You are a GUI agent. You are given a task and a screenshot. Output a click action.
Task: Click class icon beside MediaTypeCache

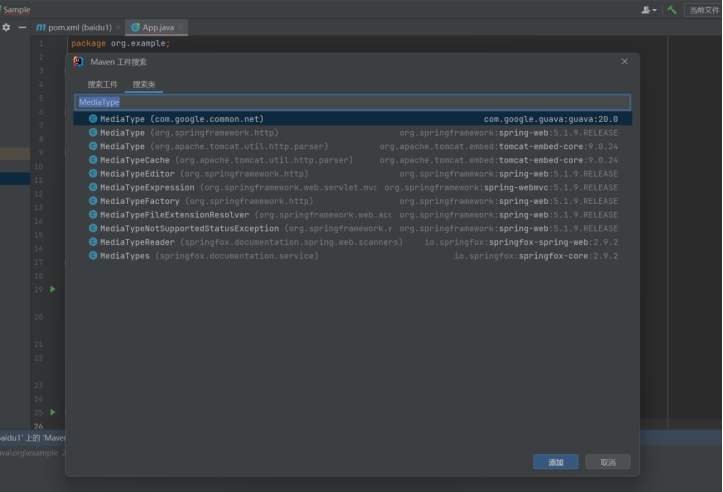click(x=93, y=160)
